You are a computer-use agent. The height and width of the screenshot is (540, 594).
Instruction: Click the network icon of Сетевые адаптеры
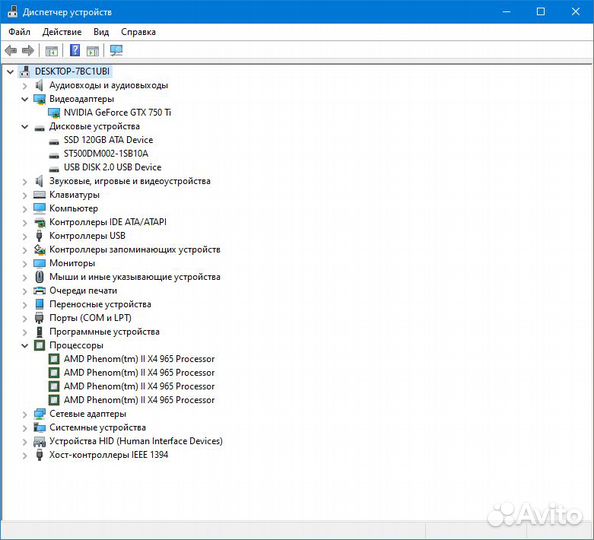pyautogui.click(x=39, y=414)
